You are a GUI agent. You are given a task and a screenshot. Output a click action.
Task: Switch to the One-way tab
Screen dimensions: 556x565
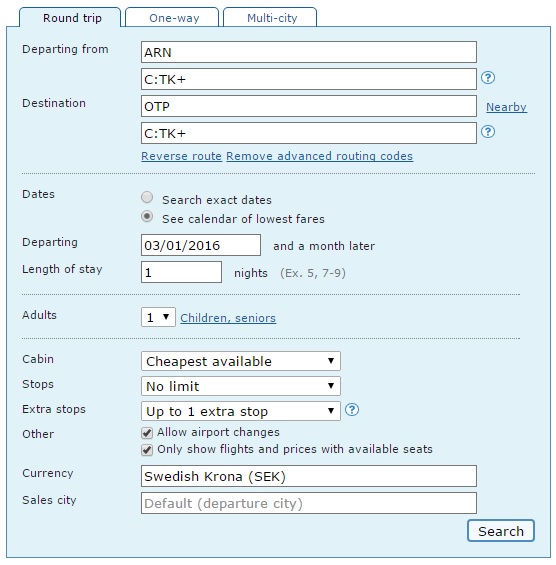[x=172, y=17]
